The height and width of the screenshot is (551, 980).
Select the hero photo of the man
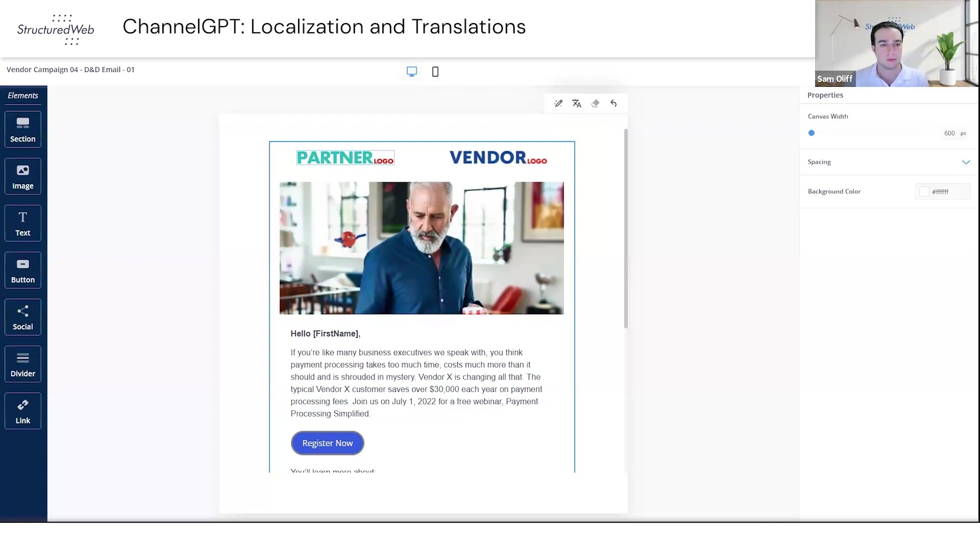coord(422,248)
